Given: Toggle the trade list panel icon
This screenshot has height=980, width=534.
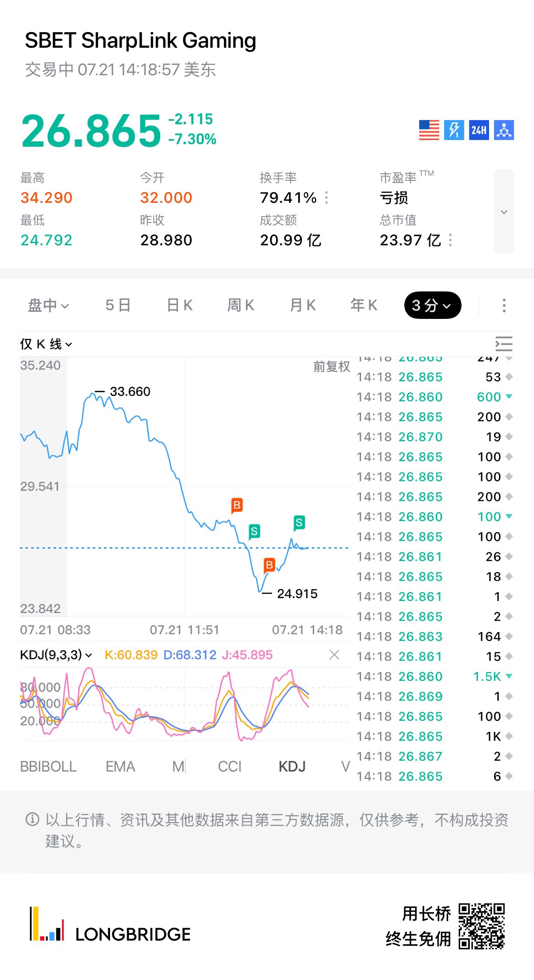Looking at the screenshot, I should coord(504,344).
